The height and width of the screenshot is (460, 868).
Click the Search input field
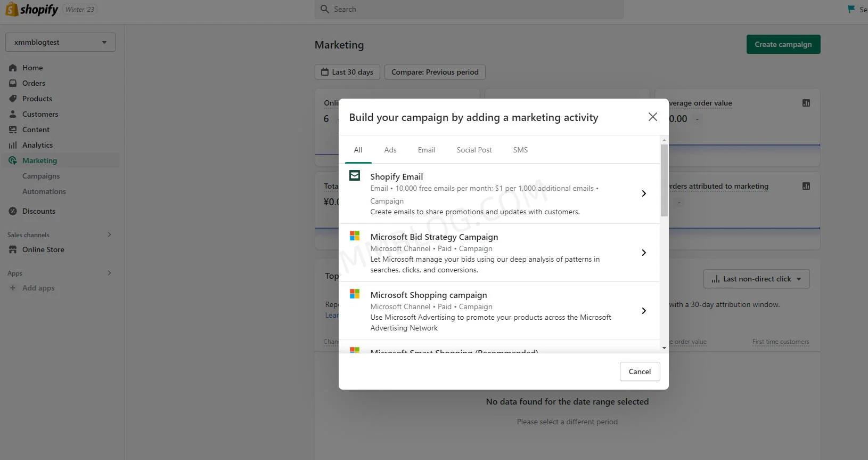(x=469, y=9)
